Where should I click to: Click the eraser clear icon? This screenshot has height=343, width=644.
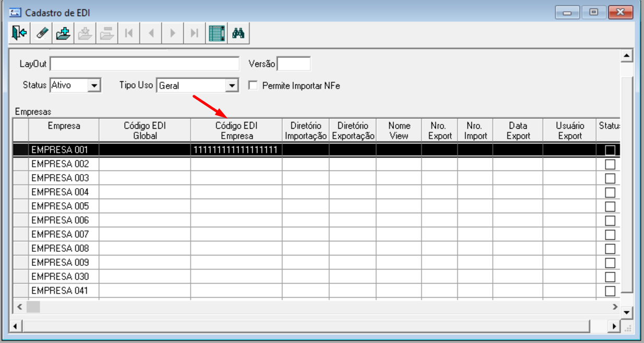click(x=42, y=33)
